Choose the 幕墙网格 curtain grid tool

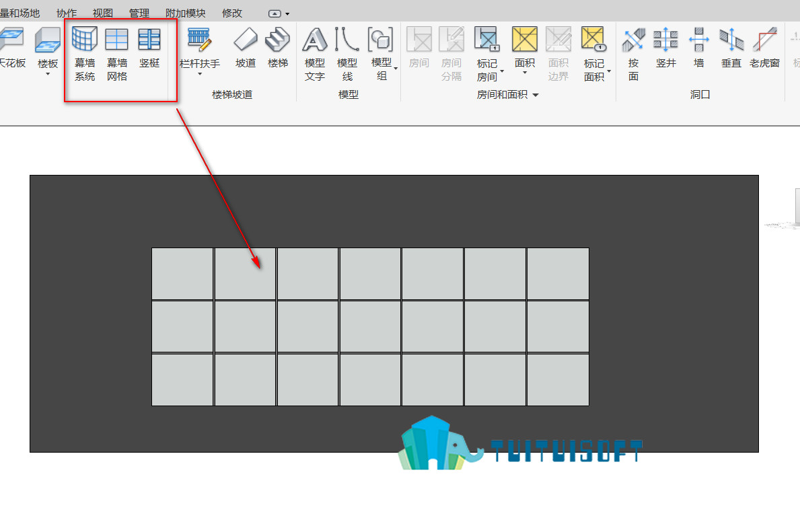click(117, 54)
